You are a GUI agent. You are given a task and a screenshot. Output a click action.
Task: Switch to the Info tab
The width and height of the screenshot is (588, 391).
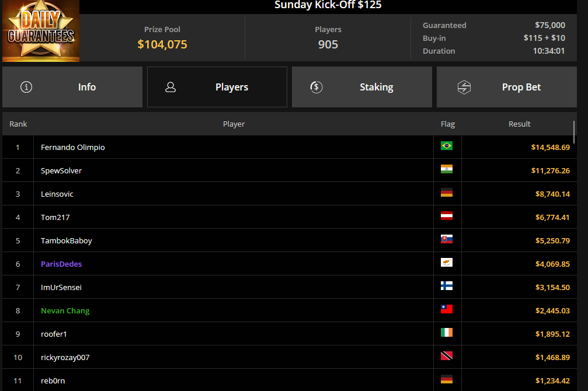72,87
